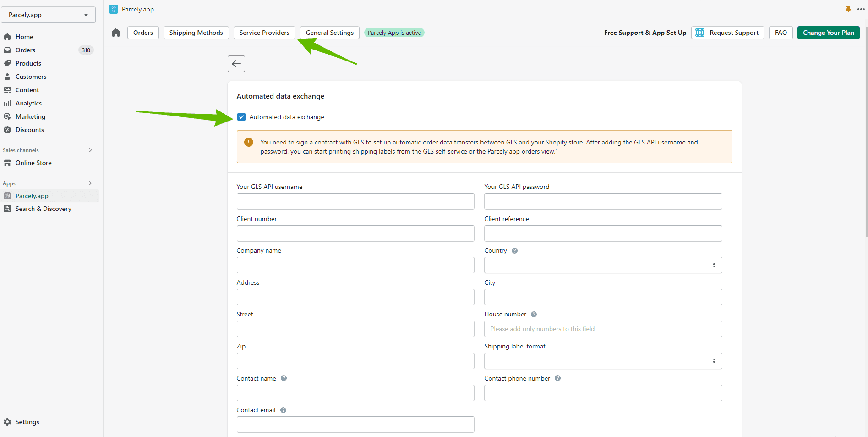The width and height of the screenshot is (868, 437).
Task: Open the Parcely.app store switcher dropdown
Action: click(49, 15)
